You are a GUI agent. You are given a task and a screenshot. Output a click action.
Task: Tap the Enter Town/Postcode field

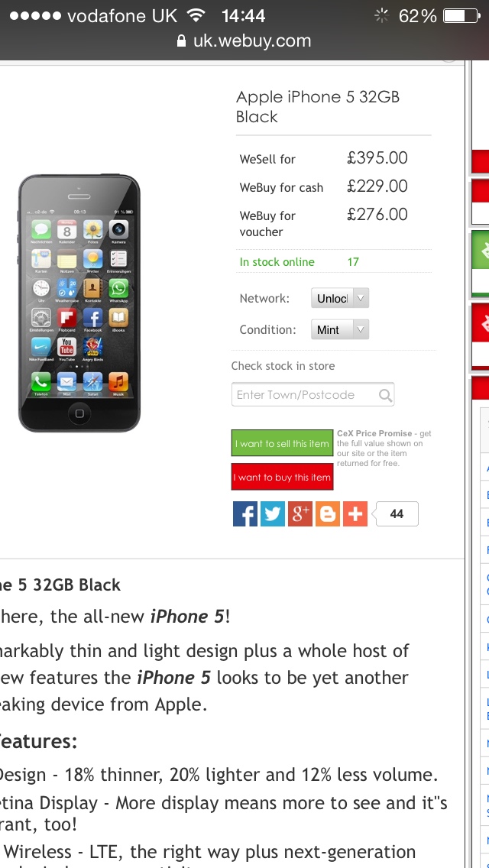[x=313, y=395]
